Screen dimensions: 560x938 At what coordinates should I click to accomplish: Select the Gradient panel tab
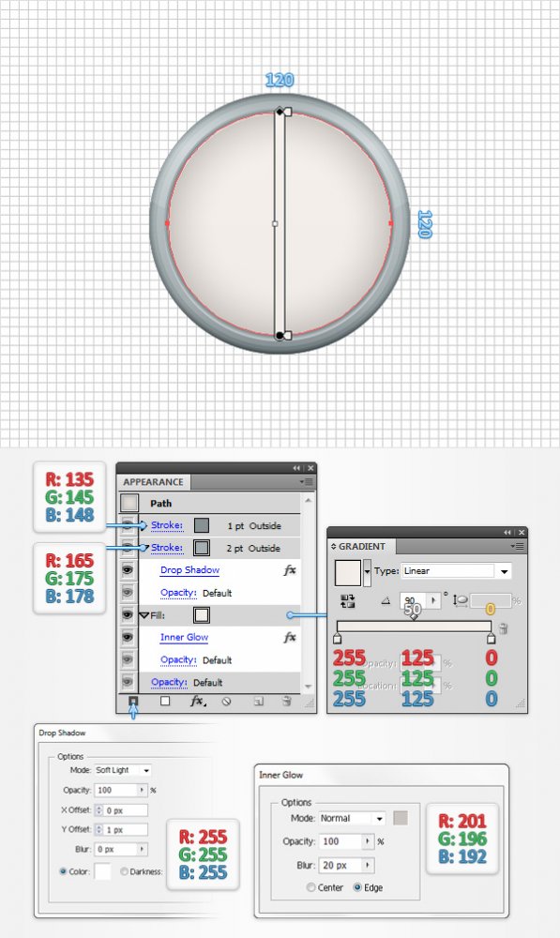(361, 546)
